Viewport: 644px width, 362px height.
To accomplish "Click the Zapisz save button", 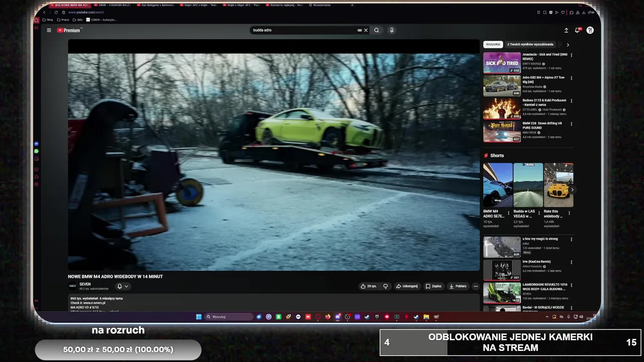I will coord(433,286).
